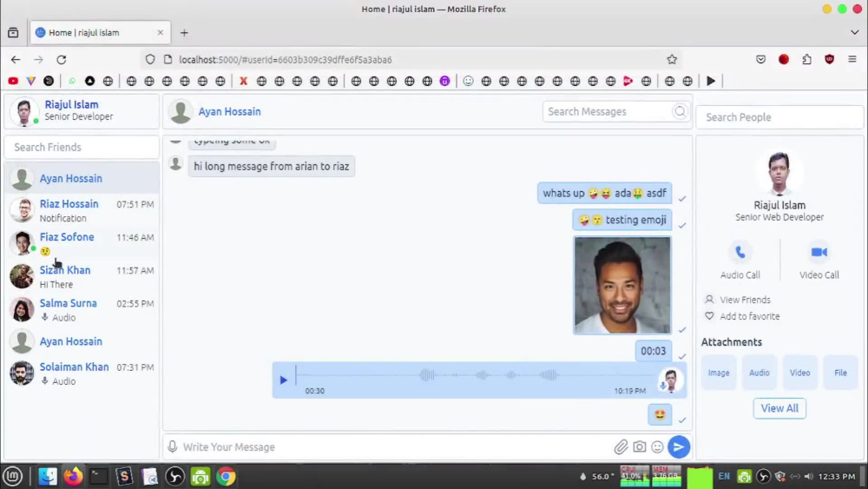Screen dimensions: 868x489
Task: Open Audio attachments
Action: pyautogui.click(x=759, y=373)
